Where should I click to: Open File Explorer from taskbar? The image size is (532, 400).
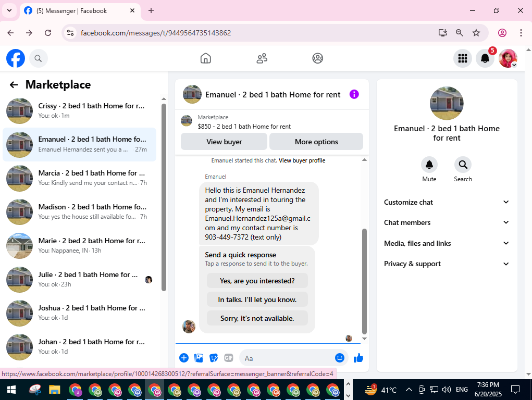tap(54, 390)
